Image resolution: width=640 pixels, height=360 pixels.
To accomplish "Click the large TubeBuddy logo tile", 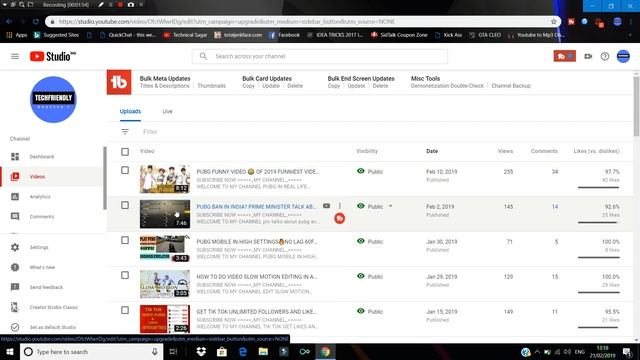I will pyautogui.click(x=119, y=82).
